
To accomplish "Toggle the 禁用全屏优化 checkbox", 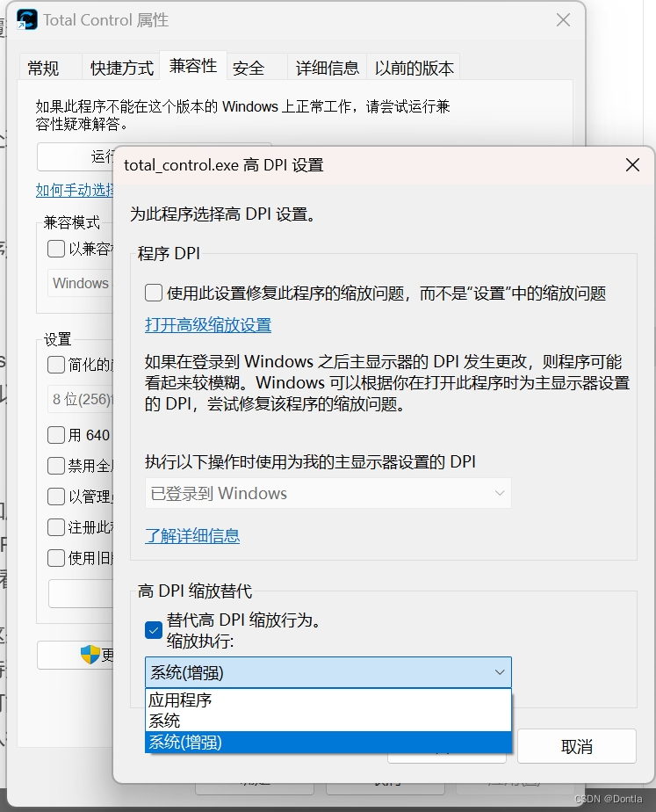I will [56, 466].
